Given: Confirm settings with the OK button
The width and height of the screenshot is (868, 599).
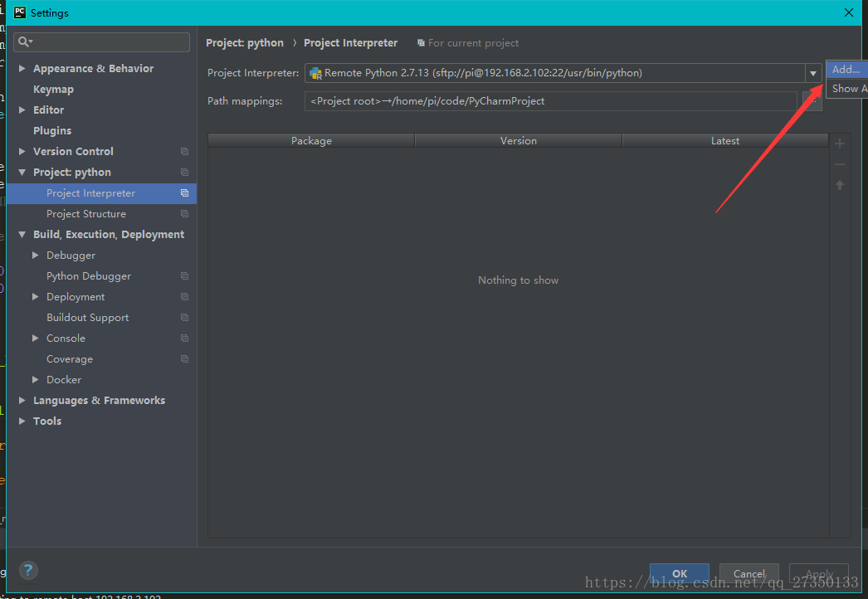Looking at the screenshot, I should pyautogui.click(x=680, y=573).
